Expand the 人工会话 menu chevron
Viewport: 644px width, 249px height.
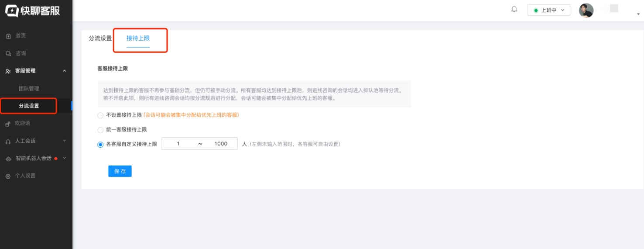click(x=65, y=141)
